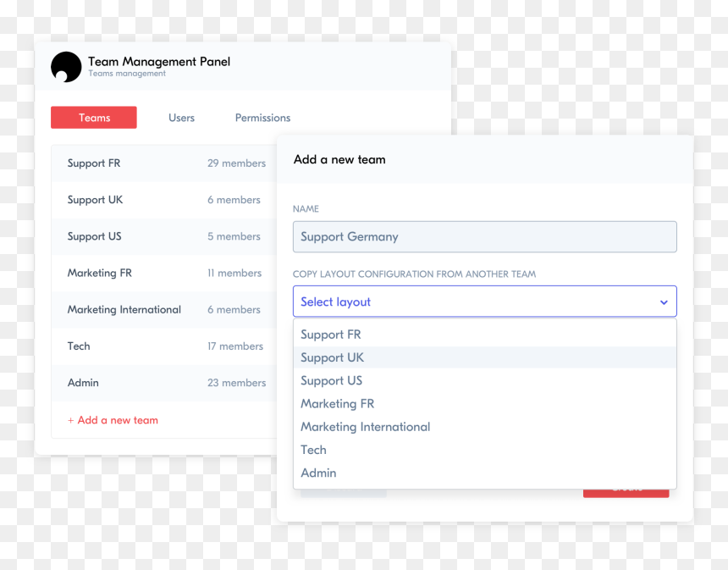Click the chevron arrow in layout dropdown
Screen dimensions: 728x570
click(x=664, y=302)
